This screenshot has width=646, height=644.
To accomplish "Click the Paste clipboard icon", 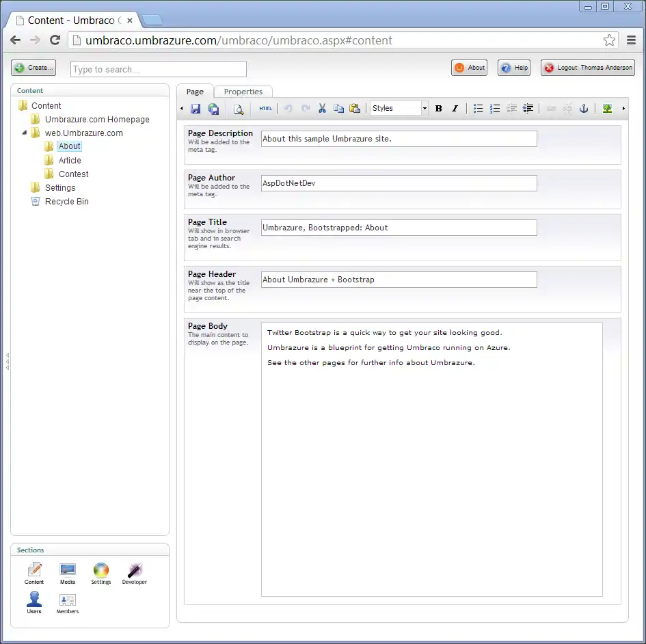I will click(x=355, y=109).
